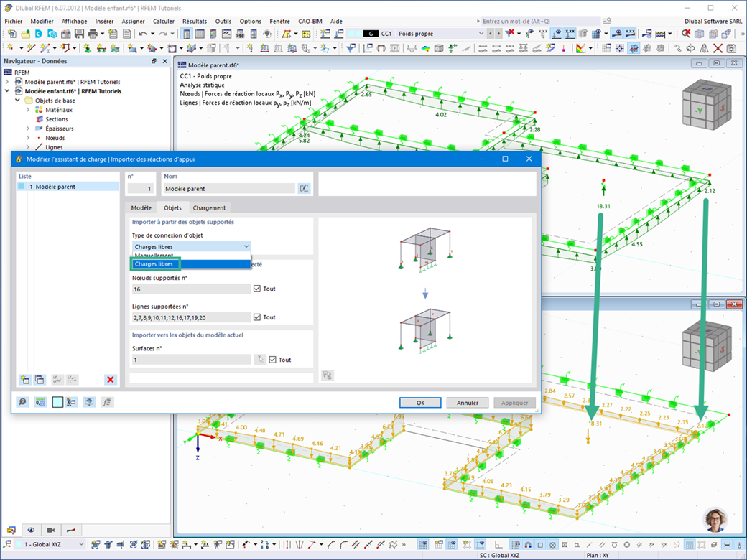This screenshot has width=747, height=560.
Task: Click the edit name icon beside Nom field
Action: (304, 189)
